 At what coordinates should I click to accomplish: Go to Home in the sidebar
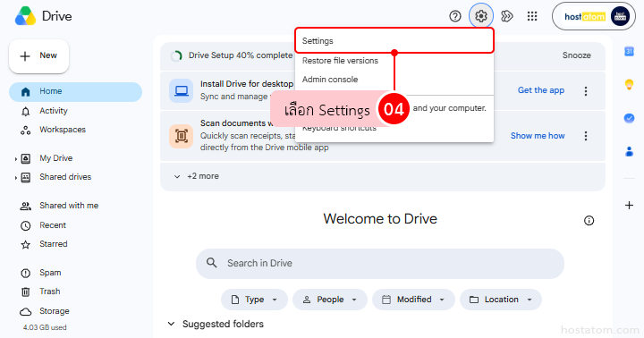point(75,91)
